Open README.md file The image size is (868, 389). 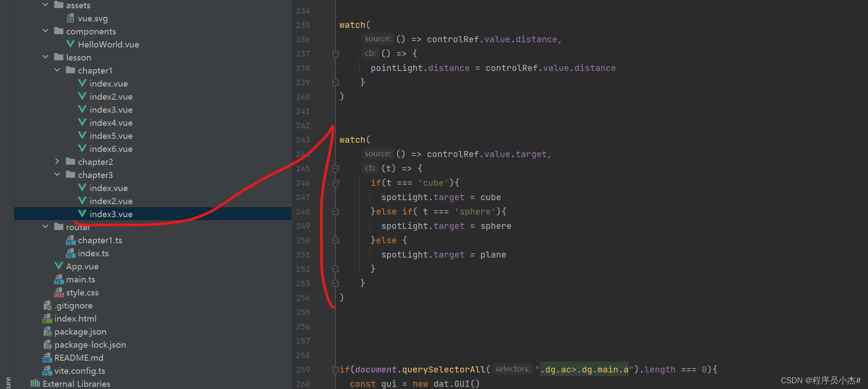(x=79, y=358)
